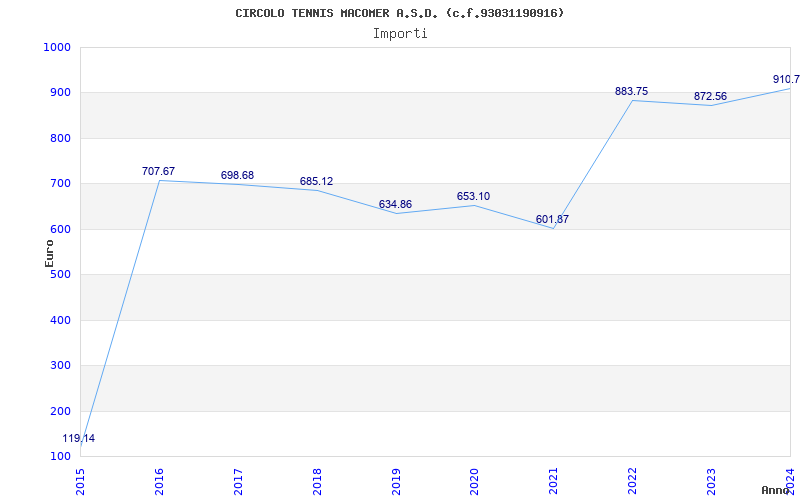Click the 1000 y-axis tick label
Image resolution: width=800 pixels, height=500 pixels.
click(57, 47)
